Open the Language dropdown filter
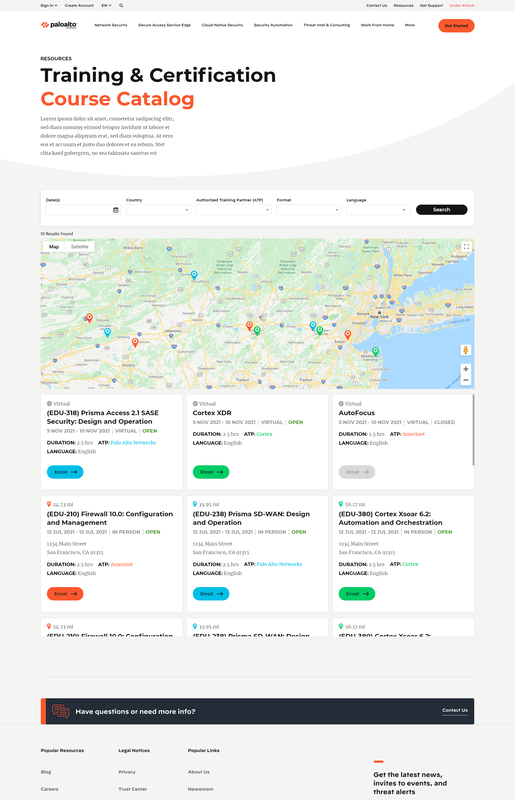The image size is (515, 800). (378, 210)
